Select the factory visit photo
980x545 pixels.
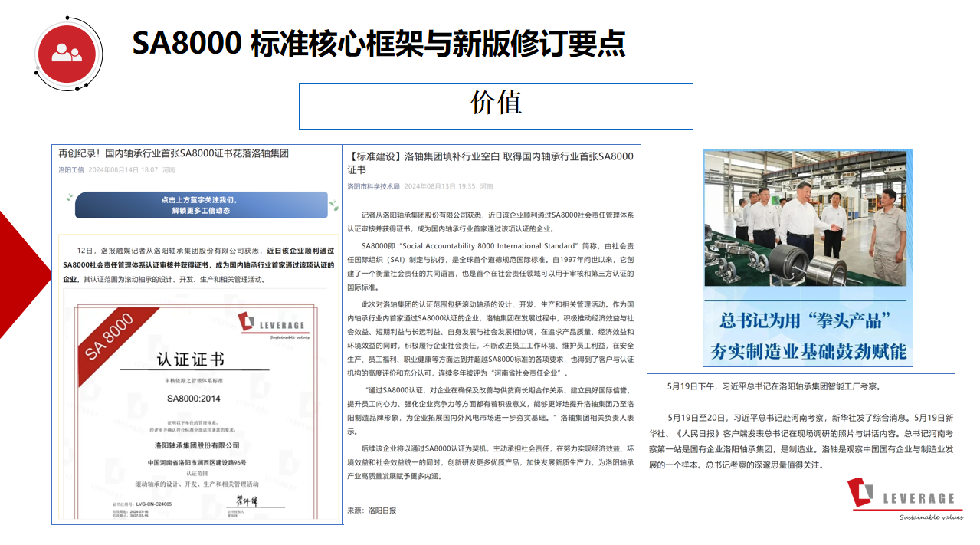[x=808, y=218]
